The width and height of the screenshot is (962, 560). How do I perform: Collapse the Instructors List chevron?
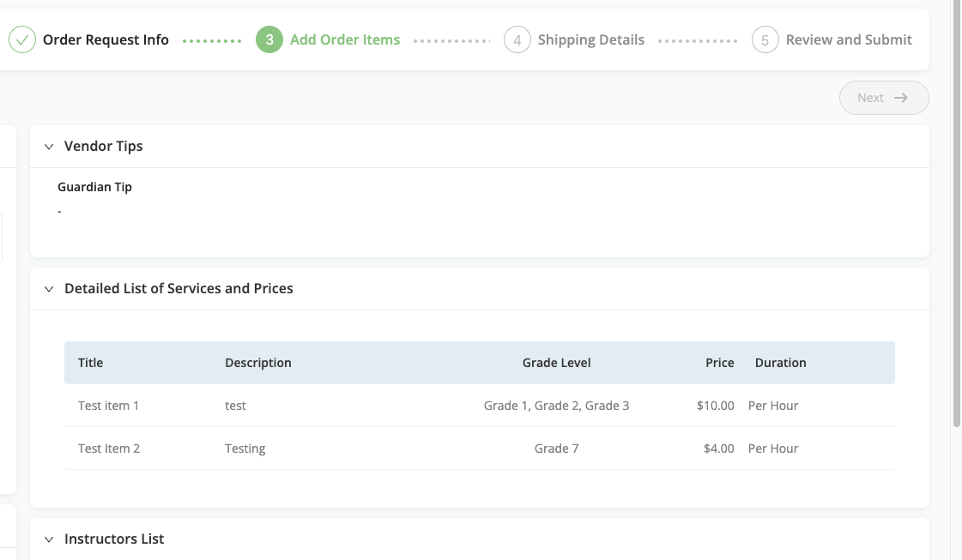[49, 539]
